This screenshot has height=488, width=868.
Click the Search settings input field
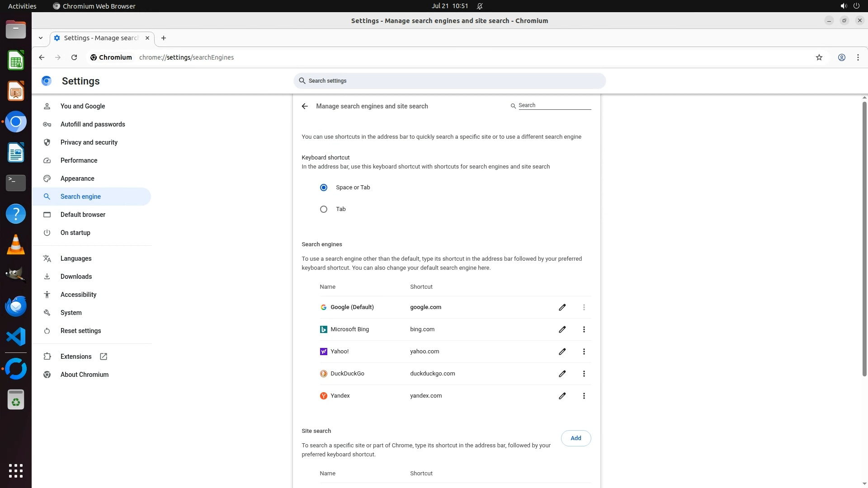coord(449,81)
